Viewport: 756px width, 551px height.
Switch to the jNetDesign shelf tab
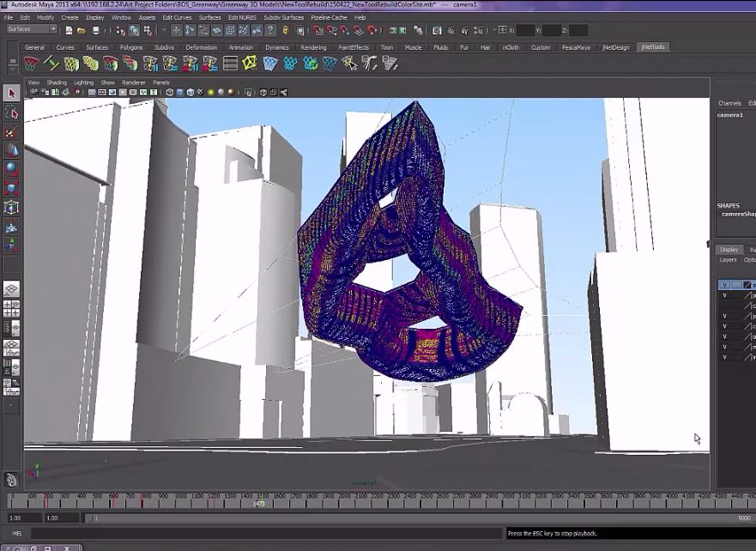[615, 47]
